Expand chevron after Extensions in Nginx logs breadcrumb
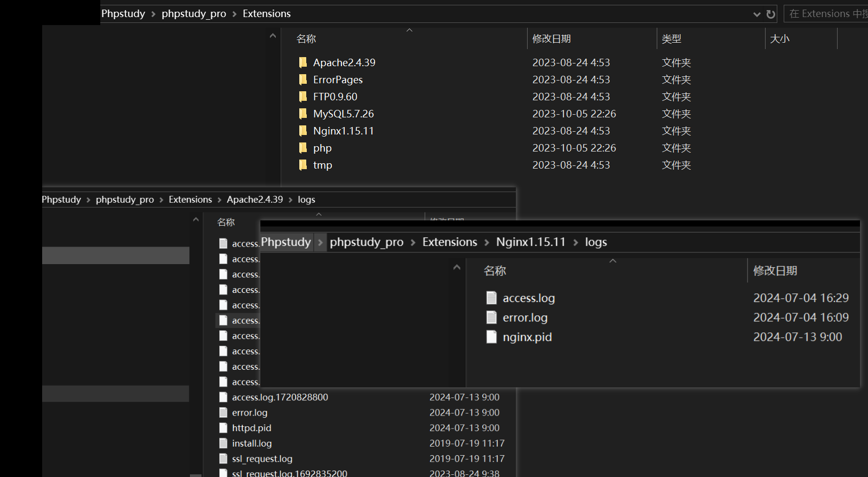 pyautogui.click(x=487, y=242)
